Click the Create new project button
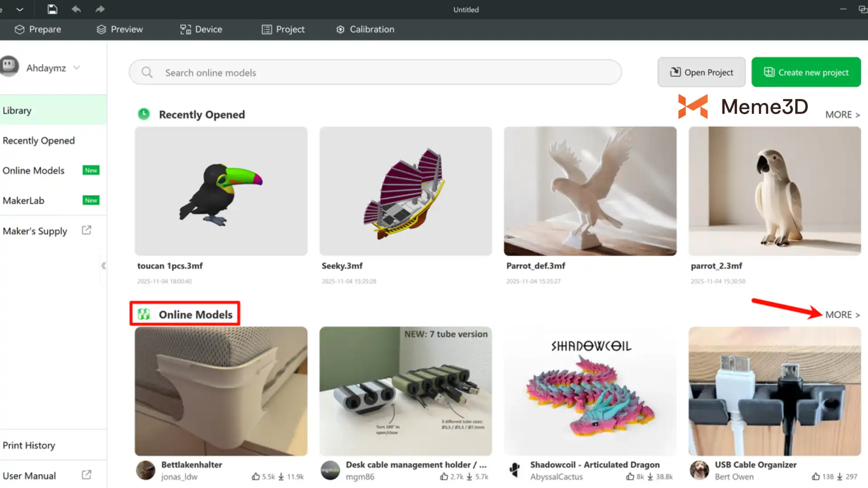This screenshot has width=868, height=488. pos(806,72)
